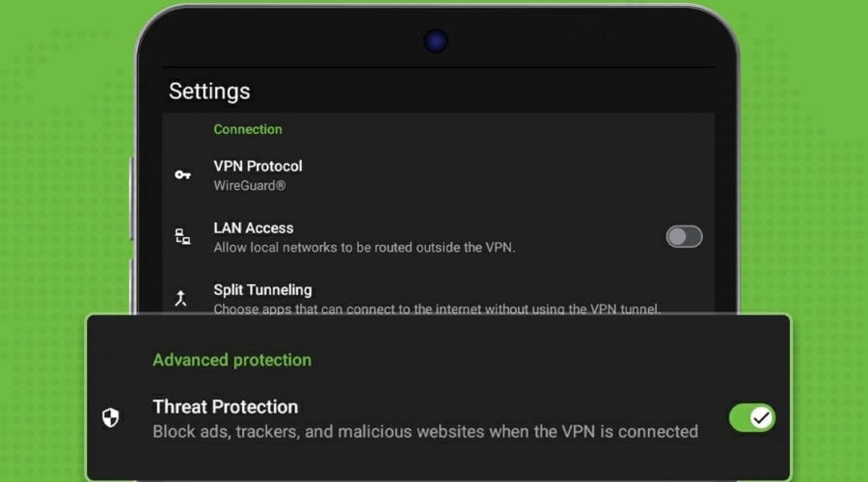Click the Connection section header

[248, 129]
